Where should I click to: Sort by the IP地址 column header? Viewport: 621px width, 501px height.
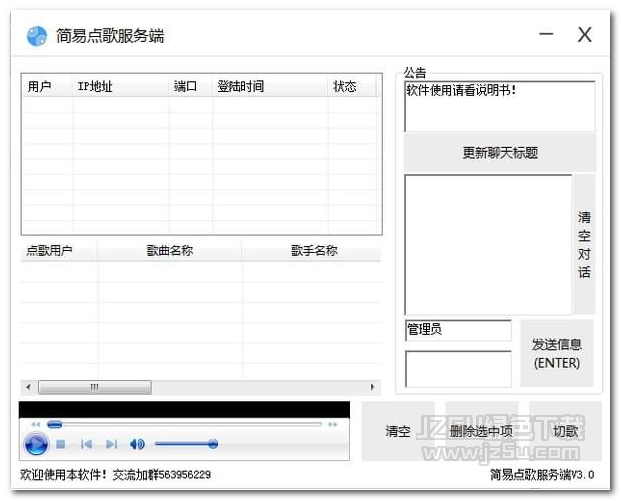pyautogui.click(x=120, y=86)
